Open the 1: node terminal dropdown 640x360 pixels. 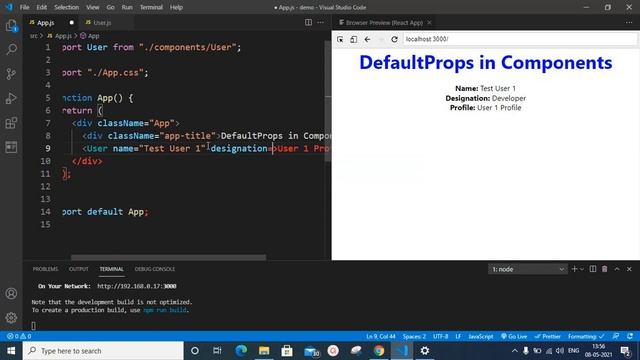coord(527,269)
